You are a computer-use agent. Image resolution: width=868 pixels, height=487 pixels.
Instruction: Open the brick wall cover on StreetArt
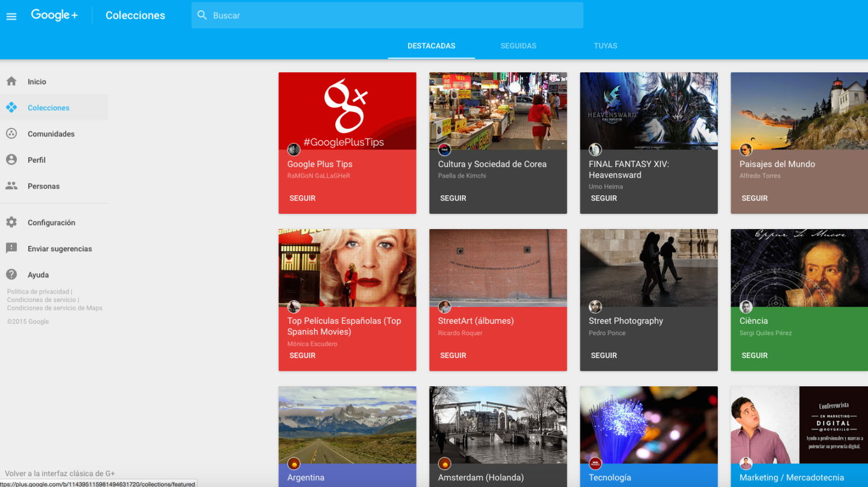[x=498, y=268]
